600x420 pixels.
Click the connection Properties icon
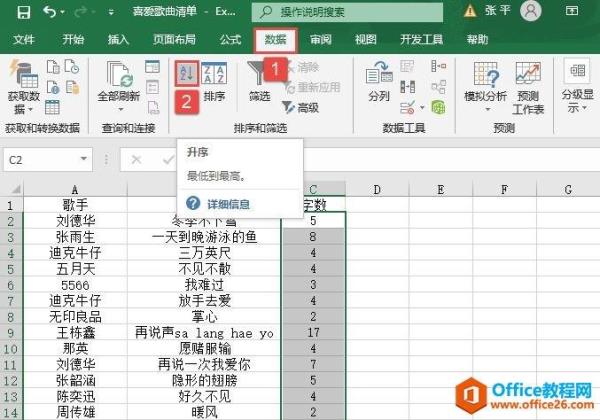click(152, 87)
